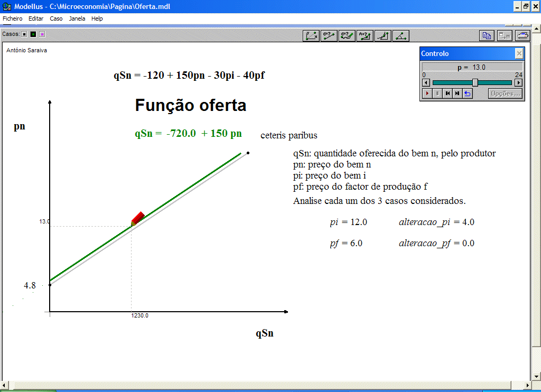The image size is (541, 392).
Task: Open the Ficheiro menu
Action: 13,18
